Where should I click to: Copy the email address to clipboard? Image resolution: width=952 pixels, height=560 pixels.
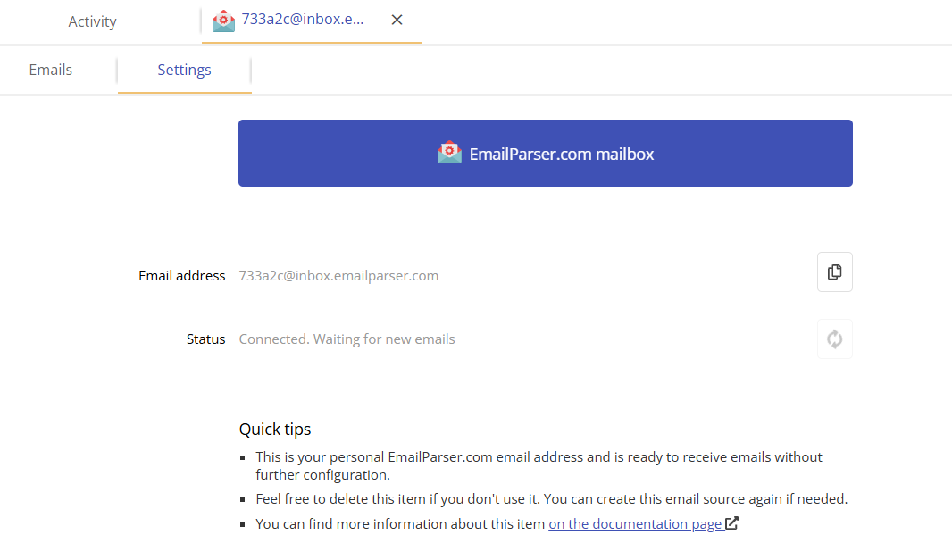tap(834, 272)
